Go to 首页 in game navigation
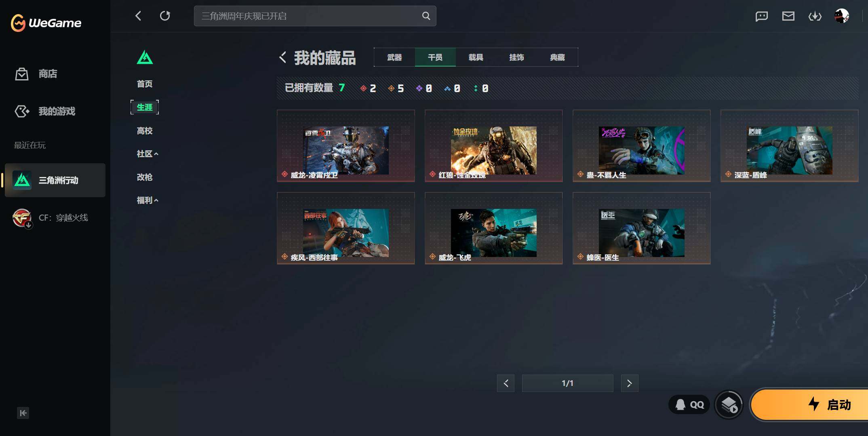Viewport: 868px width, 436px height. coord(145,84)
